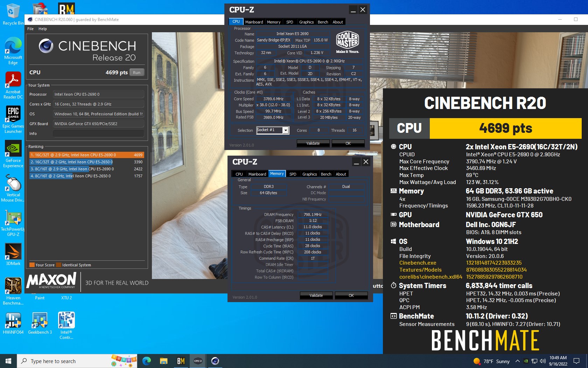The width and height of the screenshot is (588, 368).
Task: Select ranking entry 8C/16T @ 2 GHz
Action: [86, 176]
